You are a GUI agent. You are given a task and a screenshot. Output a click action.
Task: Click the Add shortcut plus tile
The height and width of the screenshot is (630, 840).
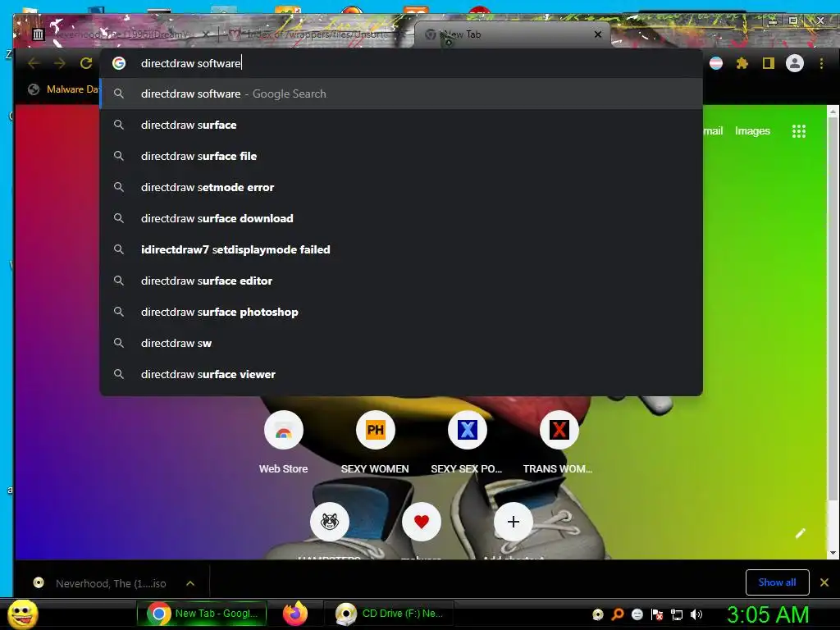point(514,521)
